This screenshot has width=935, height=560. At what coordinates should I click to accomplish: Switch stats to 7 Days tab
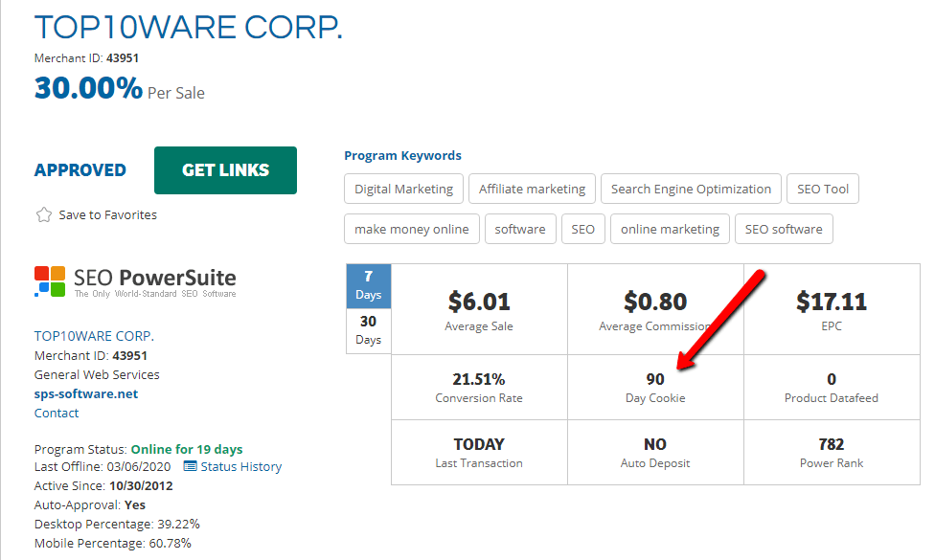point(368,286)
